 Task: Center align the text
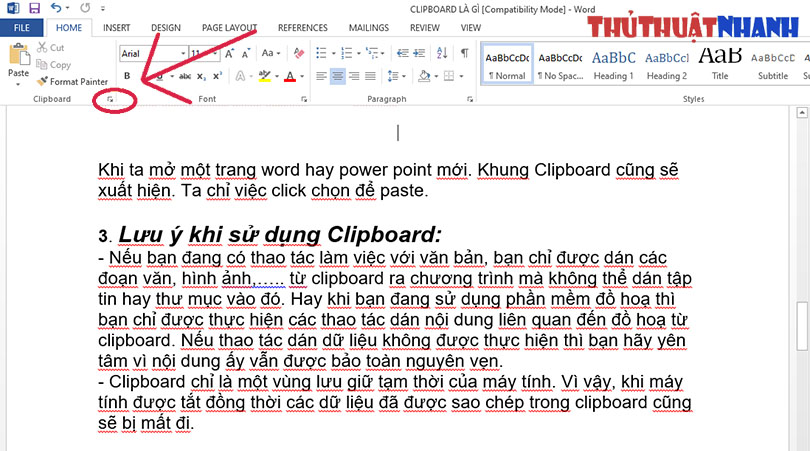(337, 76)
